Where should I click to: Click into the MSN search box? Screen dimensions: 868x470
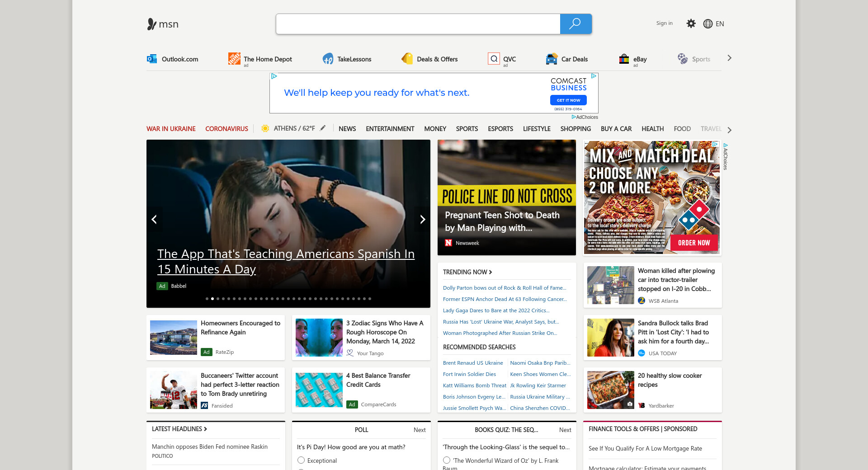click(x=418, y=24)
